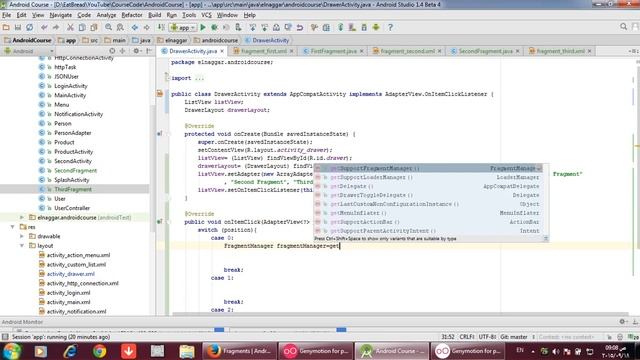Collapse the layout folder
The image size is (640, 360).
(22, 246)
